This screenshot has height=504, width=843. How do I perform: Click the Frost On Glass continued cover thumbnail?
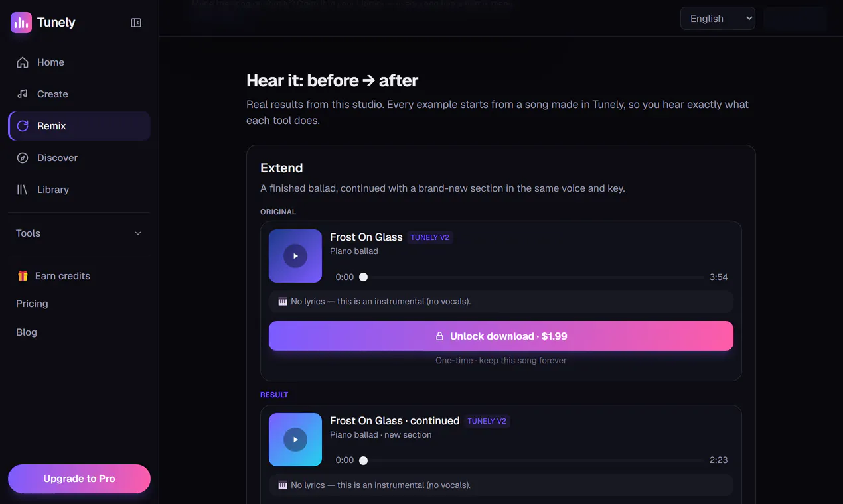(x=295, y=440)
